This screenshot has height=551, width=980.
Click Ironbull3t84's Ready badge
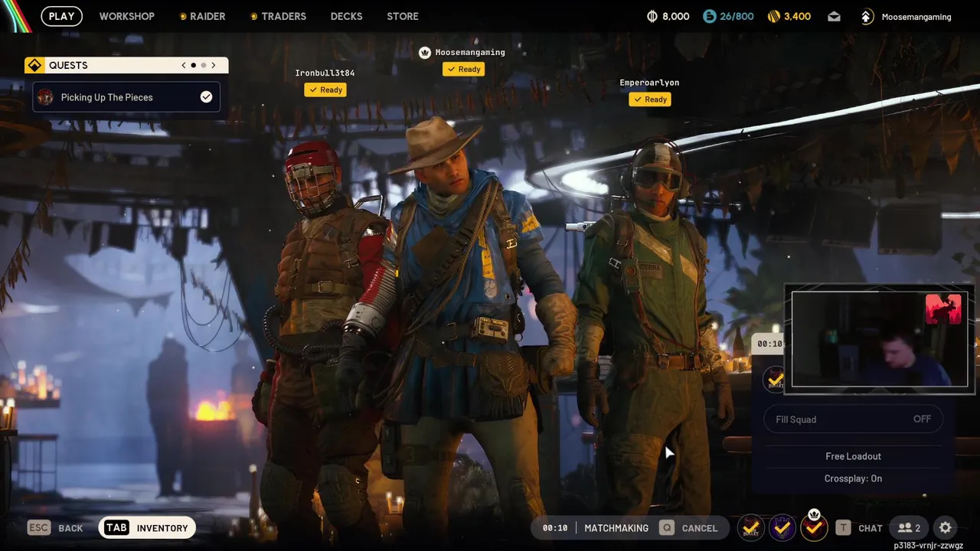coord(325,90)
